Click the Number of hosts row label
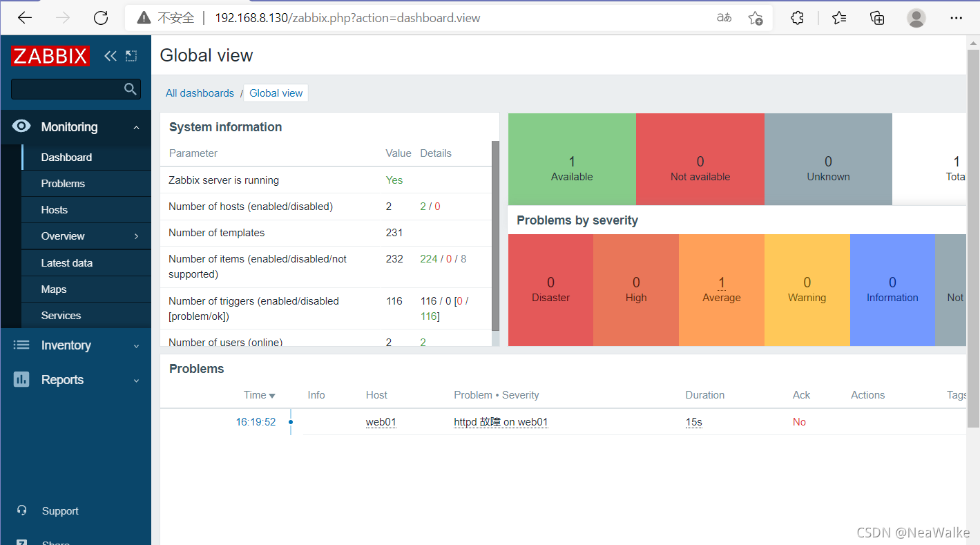The height and width of the screenshot is (545, 980). [x=251, y=206]
